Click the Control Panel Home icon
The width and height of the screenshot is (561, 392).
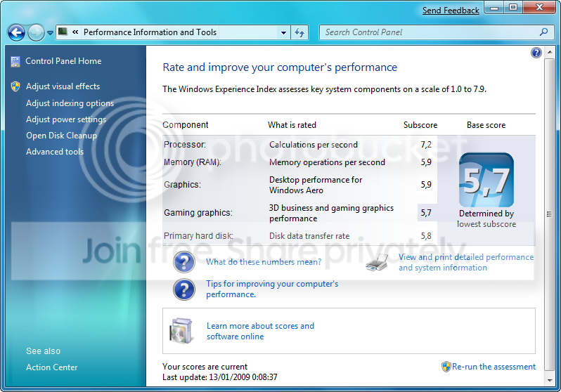[15, 62]
